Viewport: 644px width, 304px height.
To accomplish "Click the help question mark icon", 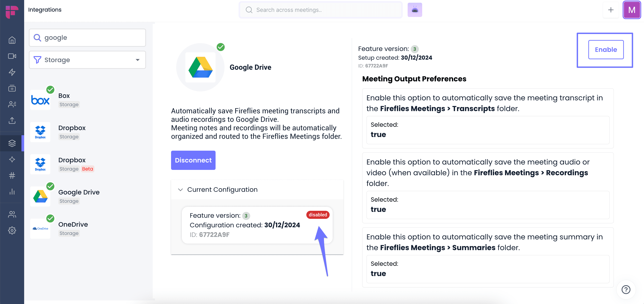I will (626, 290).
